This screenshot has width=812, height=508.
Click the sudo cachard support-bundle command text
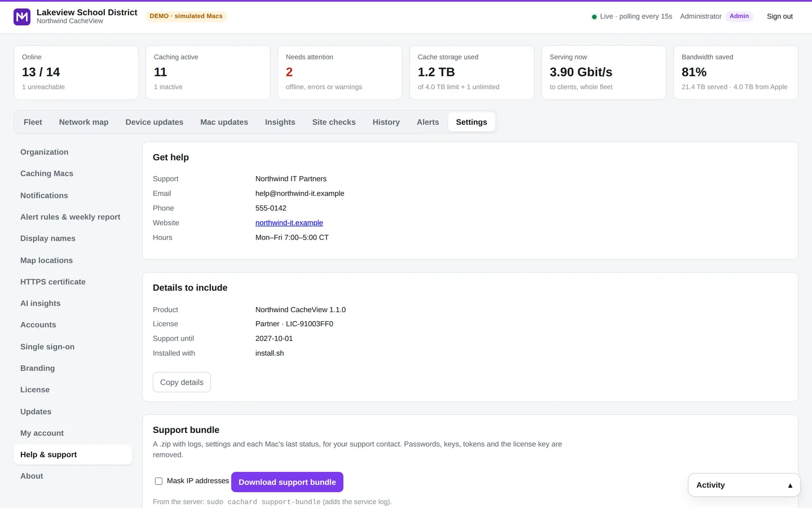(263, 502)
